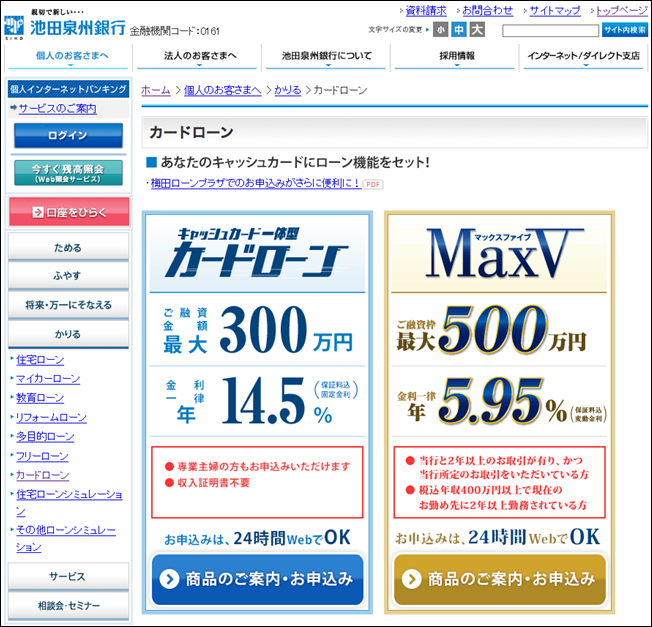Click the MaxV banner image
The height and width of the screenshot is (627, 652).
point(499,253)
